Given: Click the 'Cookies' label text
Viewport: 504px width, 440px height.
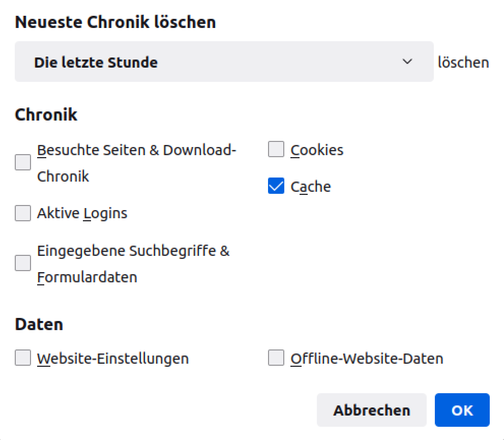Looking at the screenshot, I should [317, 150].
